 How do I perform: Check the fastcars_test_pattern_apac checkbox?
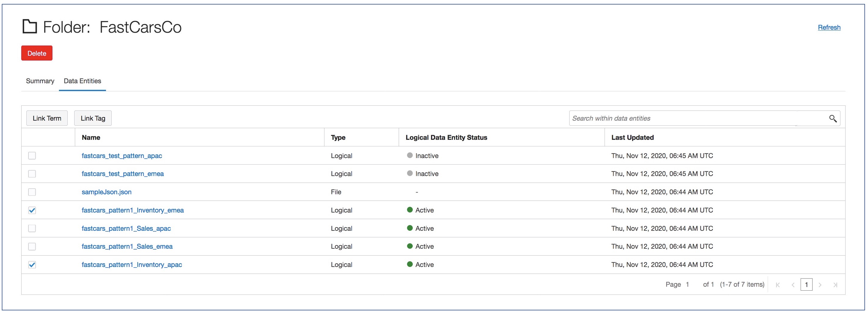[32, 155]
